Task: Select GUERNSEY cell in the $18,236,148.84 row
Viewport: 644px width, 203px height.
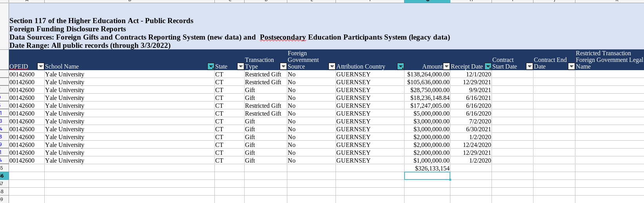Action: [370, 98]
